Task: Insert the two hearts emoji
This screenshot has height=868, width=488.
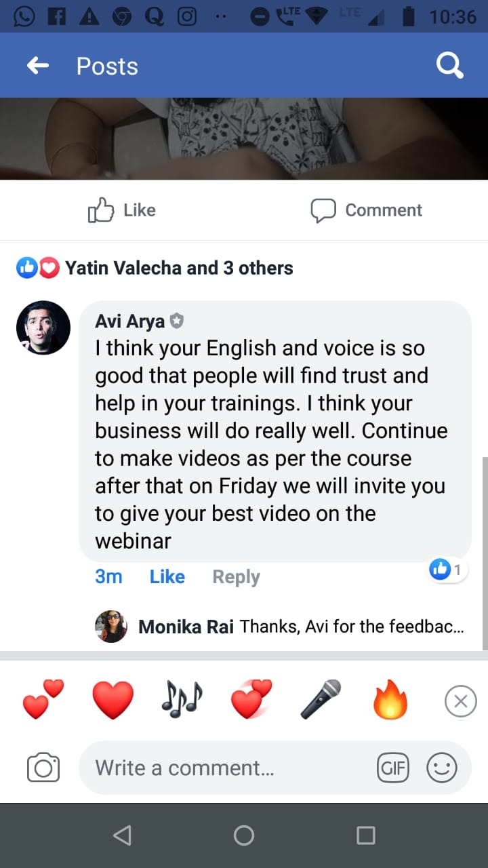Action: click(43, 700)
